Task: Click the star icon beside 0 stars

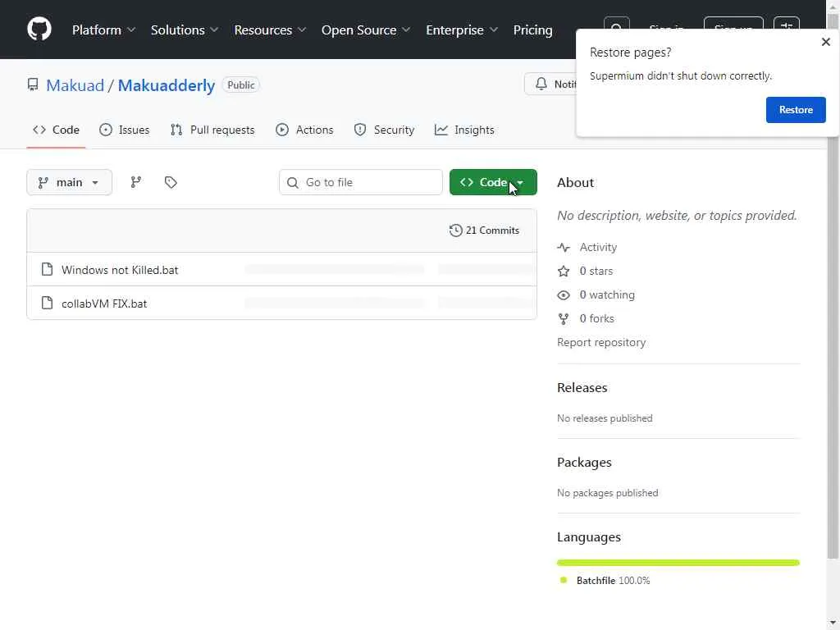Action: pos(564,271)
